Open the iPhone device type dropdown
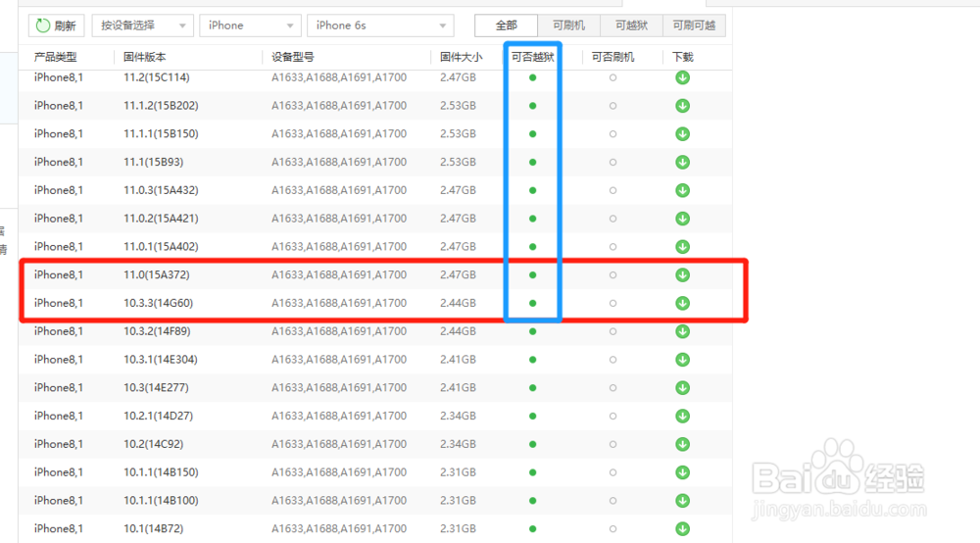This screenshot has height=543, width=980. (250, 25)
